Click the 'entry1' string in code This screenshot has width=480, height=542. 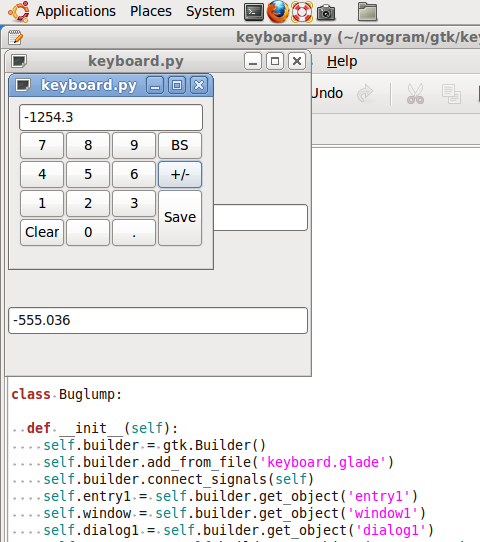(x=379, y=496)
